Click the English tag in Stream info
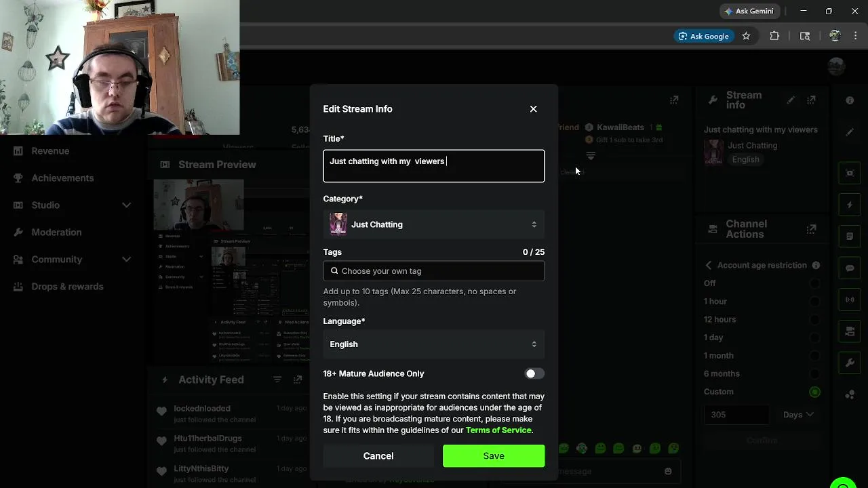This screenshot has width=868, height=488. pos(745,159)
